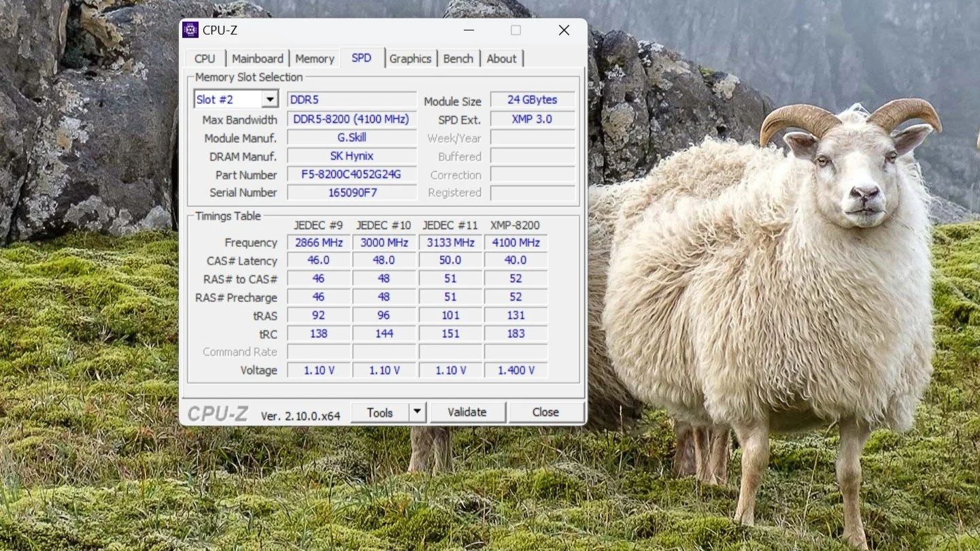Viewport: 980px width, 551px height.
Task: Open the Slot #2 memory slot dropdown
Action: tap(236, 99)
